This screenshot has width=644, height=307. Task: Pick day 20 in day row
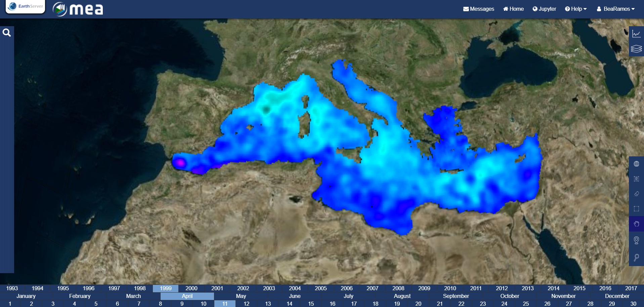click(x=419, y=304)
